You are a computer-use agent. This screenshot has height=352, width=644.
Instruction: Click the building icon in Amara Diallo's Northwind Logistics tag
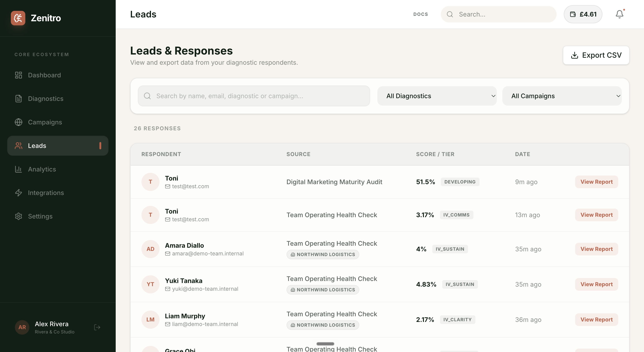(x=293, y=254)
